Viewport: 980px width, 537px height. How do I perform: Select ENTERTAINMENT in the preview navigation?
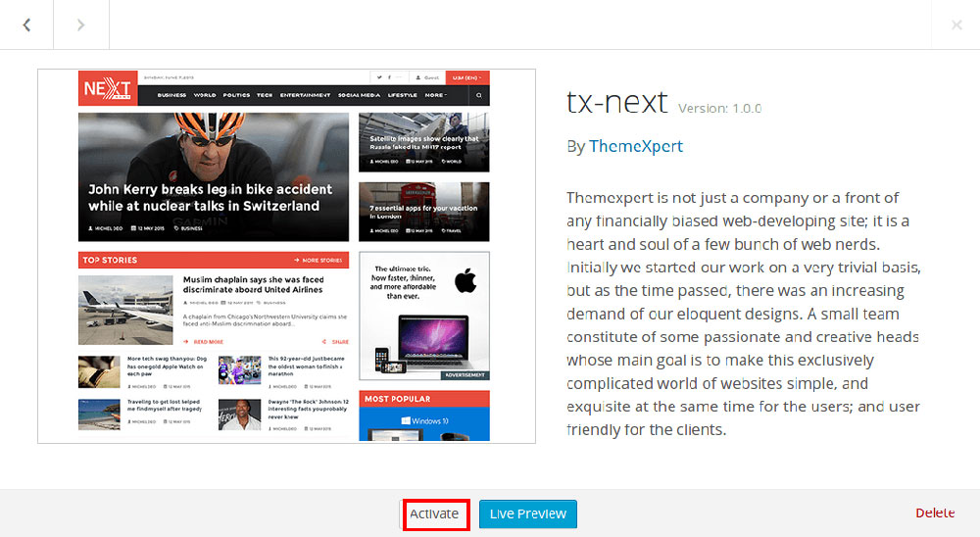pos(305,95)
